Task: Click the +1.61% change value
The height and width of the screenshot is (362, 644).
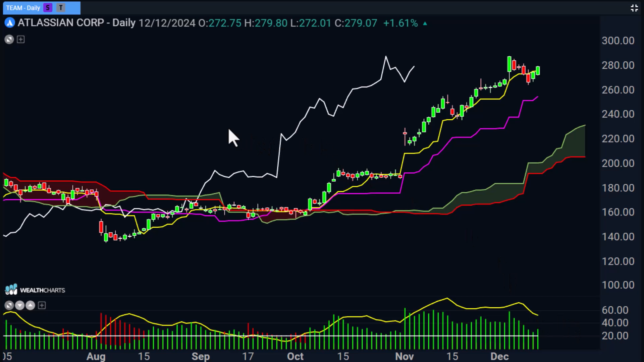Action: click(x=400, y=23)
